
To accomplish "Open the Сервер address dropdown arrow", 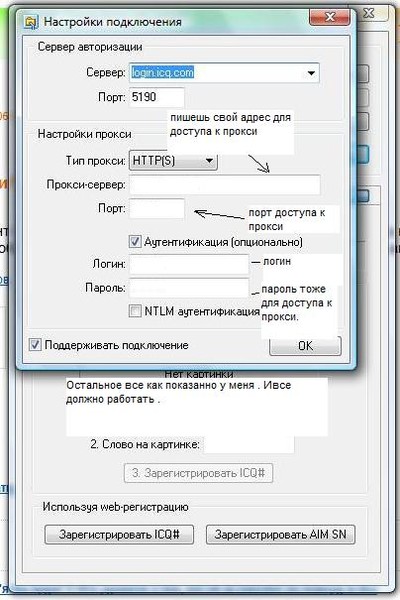I will click(x=311, y=73).
